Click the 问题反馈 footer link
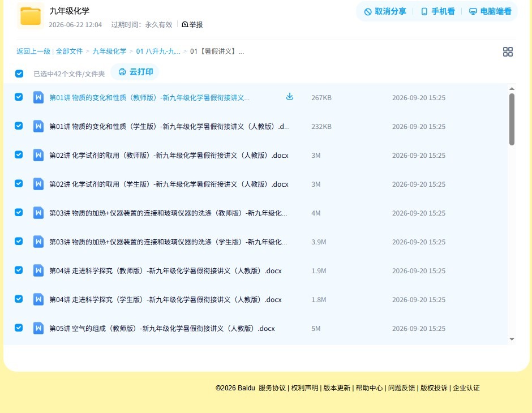Image resolution: width=532 pixels, height=413 pixels. tap(401, 388)
